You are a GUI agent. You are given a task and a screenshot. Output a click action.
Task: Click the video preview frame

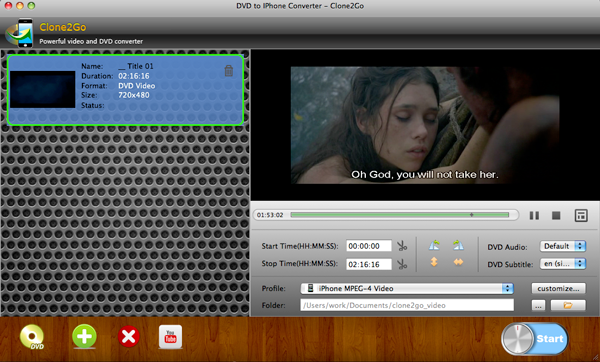coord(425,125)
